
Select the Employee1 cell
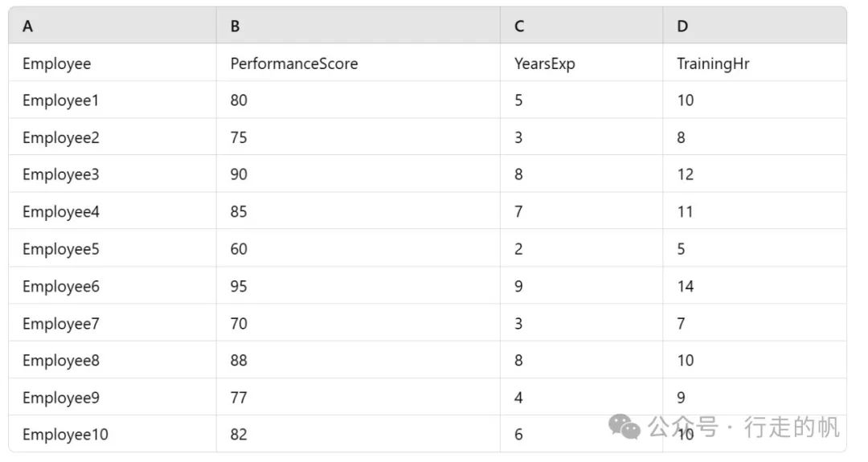coord(113,100)
